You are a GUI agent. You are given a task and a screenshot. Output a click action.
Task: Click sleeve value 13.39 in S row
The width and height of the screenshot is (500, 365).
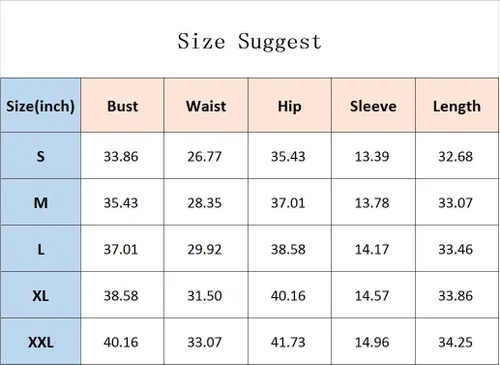(x=372, y=156)
